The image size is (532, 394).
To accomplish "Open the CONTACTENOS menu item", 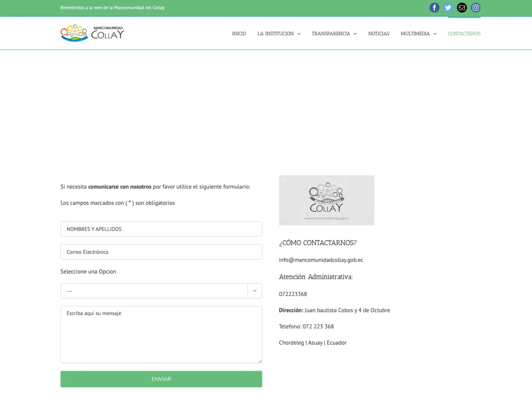I will 464,33.
